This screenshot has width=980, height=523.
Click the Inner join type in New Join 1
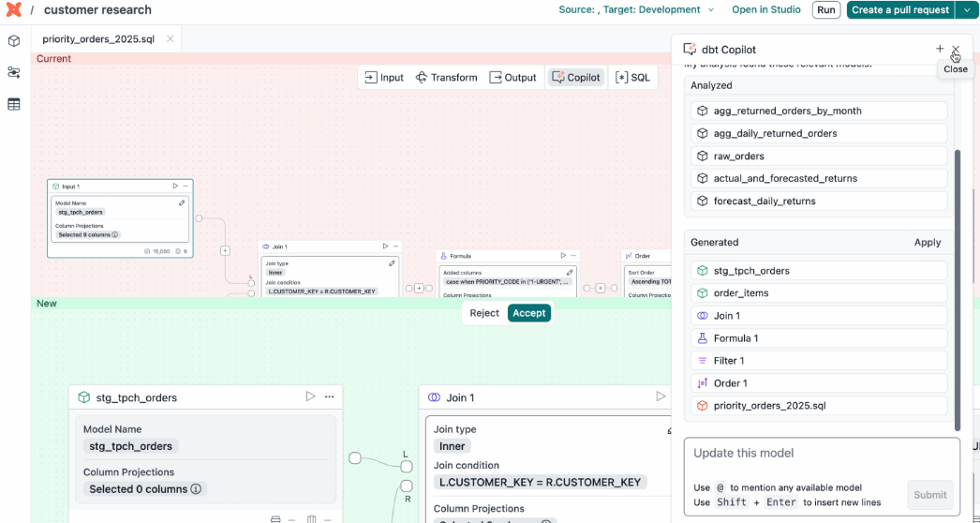click(x=452, y=446)
